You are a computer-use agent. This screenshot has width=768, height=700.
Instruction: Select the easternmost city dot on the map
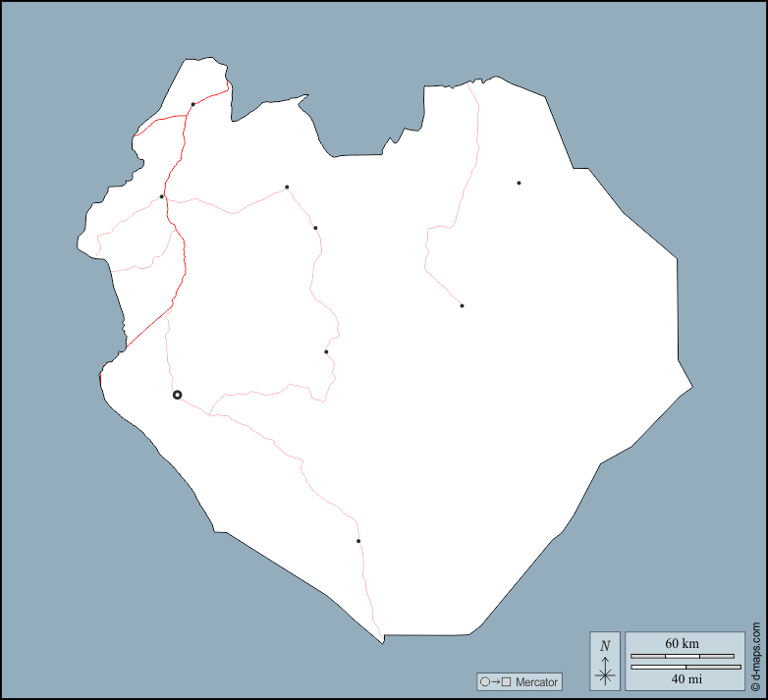[x=519, y=183]
